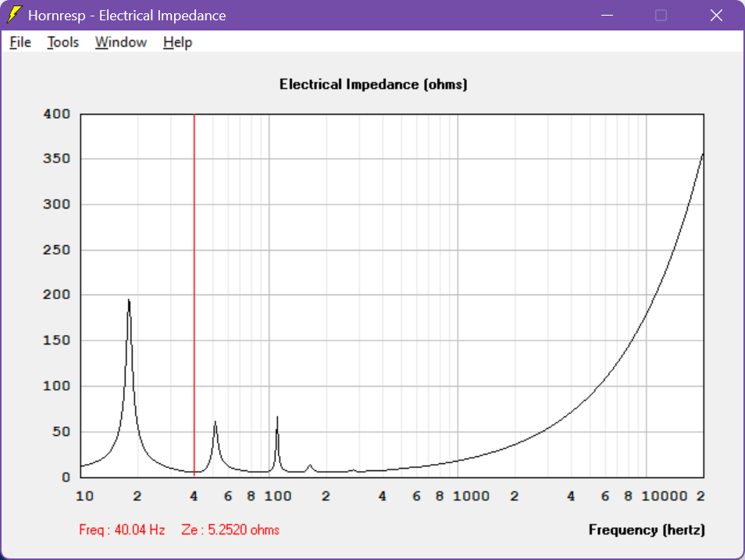Click the Hornresp lightning bolt app icon
Screen dimensions: 745x560
(x=14, y=15)
